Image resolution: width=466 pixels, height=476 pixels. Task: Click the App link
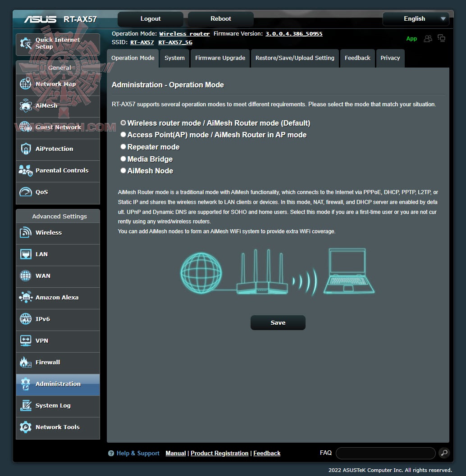[x=411, y=39]
